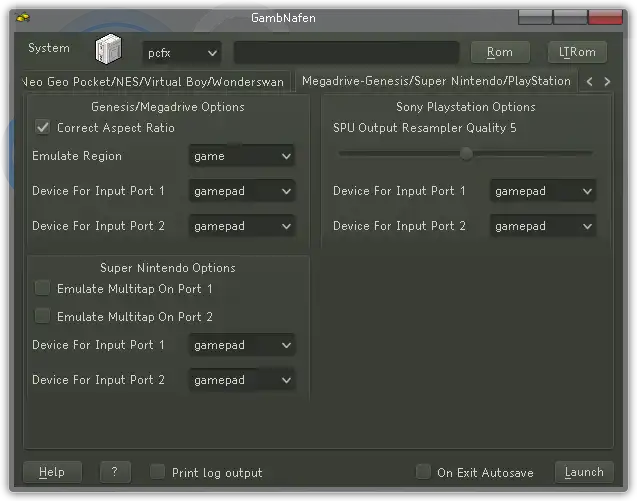This screenshot has height=501, width=637.
Task: Open Genesis Device For Input Port 2 dropdown
Action: [242, 226]
